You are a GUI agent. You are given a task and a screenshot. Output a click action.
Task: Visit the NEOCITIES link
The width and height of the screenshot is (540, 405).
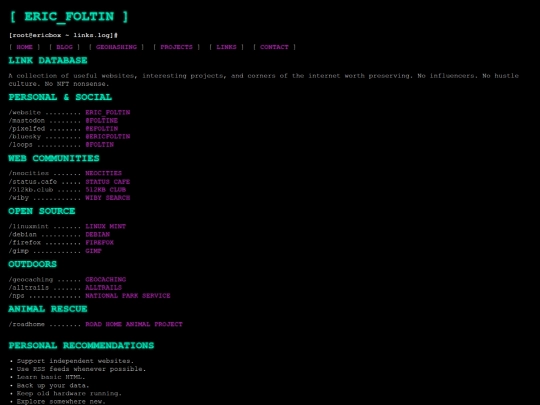click(x=104, y=173)
